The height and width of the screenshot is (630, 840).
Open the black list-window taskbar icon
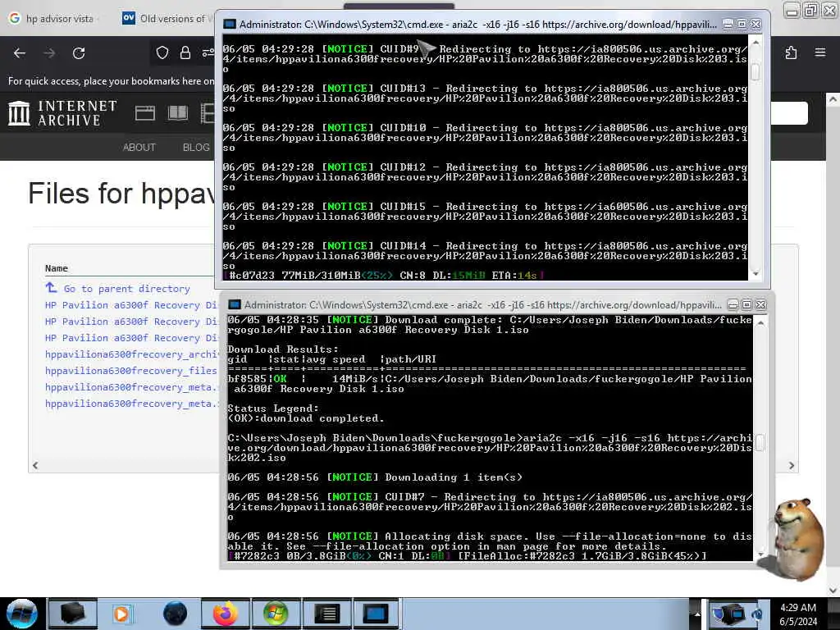tap(326, 614)
